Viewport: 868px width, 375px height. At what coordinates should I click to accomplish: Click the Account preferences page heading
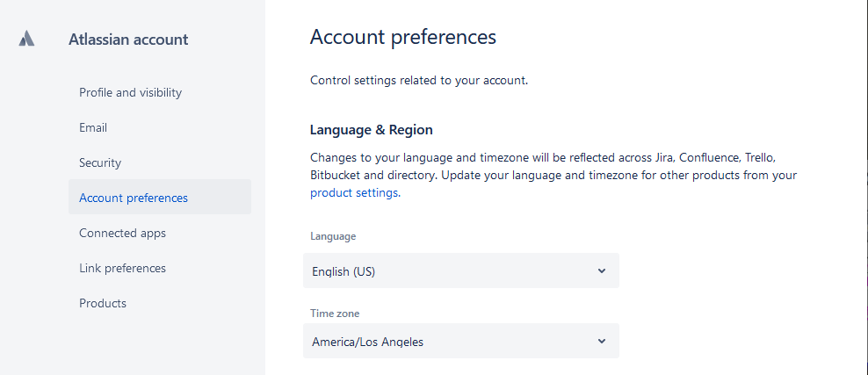click(x=403, y=37)
